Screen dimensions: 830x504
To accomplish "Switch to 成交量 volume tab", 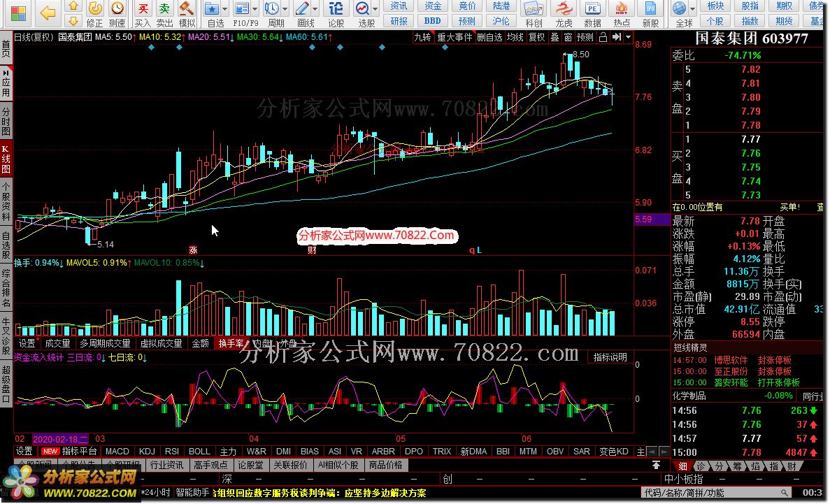I will [x=58, y=343].
